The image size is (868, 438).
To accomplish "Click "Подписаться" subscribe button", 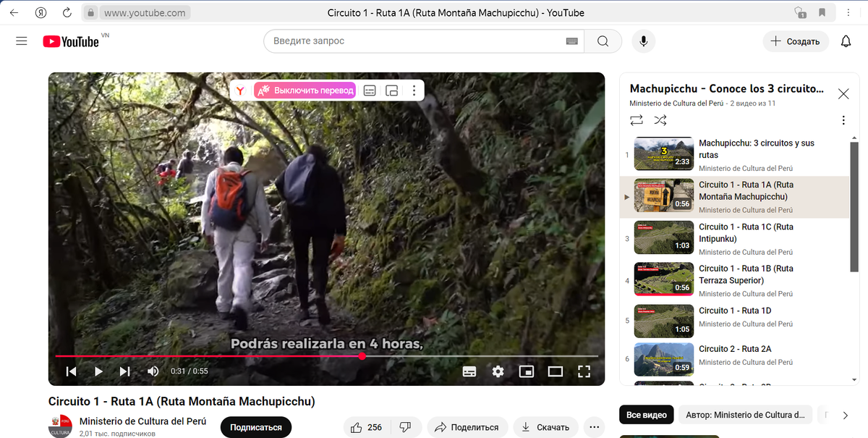I will (x=256, y=427).
